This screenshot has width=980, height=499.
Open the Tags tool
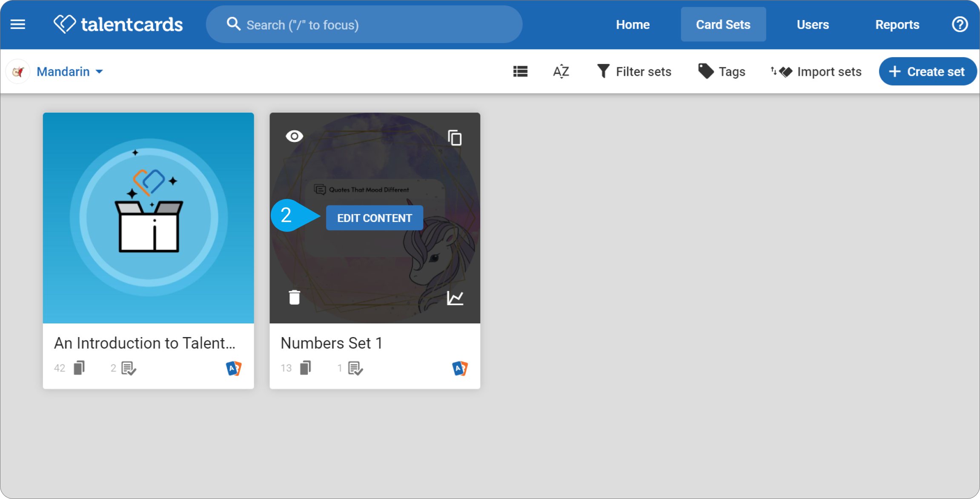[721, 71]
